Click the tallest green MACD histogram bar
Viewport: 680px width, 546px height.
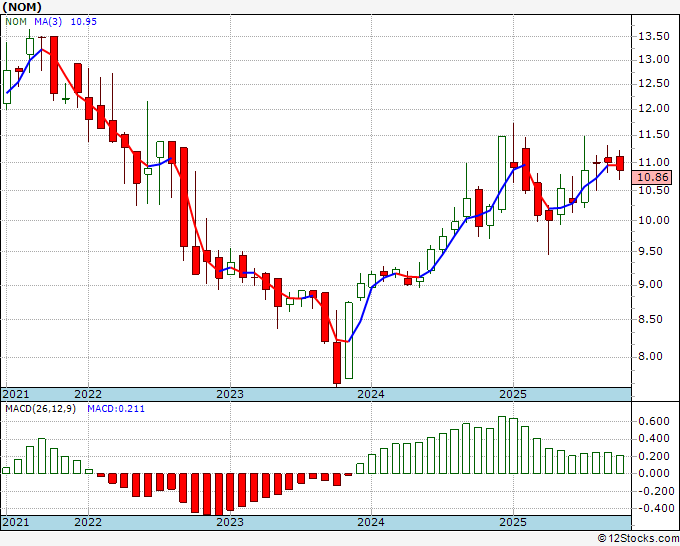pos(502,445)
